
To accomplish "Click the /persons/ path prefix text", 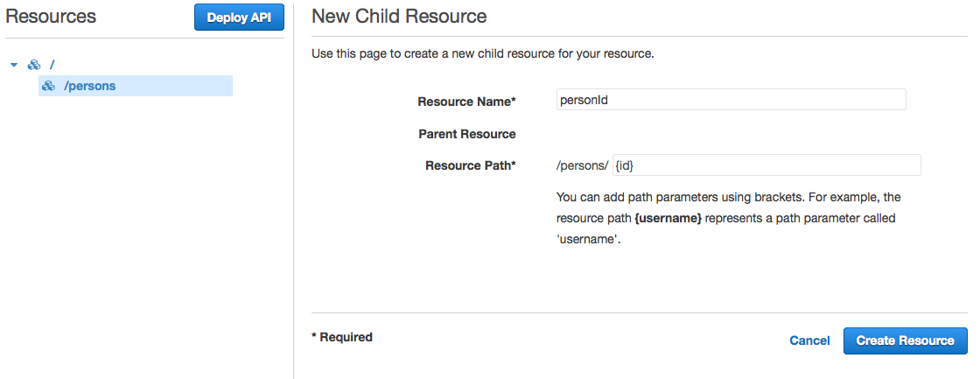I will (x=582, y=165).
